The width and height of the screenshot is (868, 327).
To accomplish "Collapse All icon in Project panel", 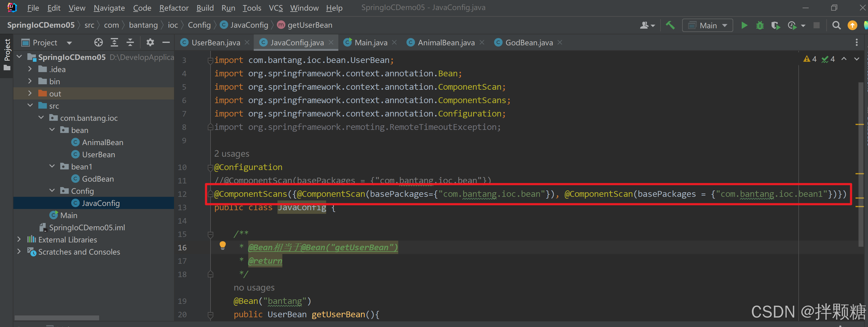I will point(130,42).
